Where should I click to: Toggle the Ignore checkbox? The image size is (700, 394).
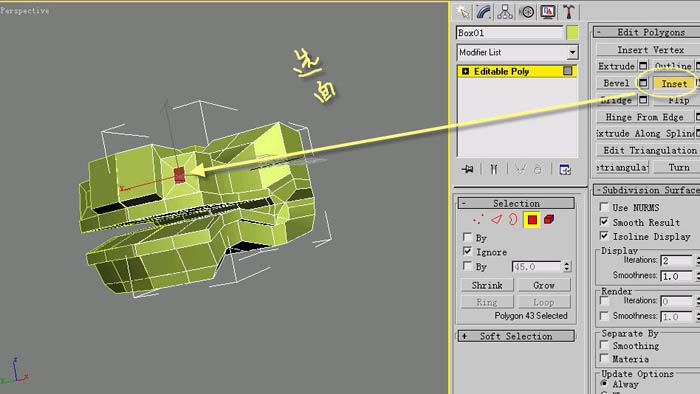(x=467, y=251)
